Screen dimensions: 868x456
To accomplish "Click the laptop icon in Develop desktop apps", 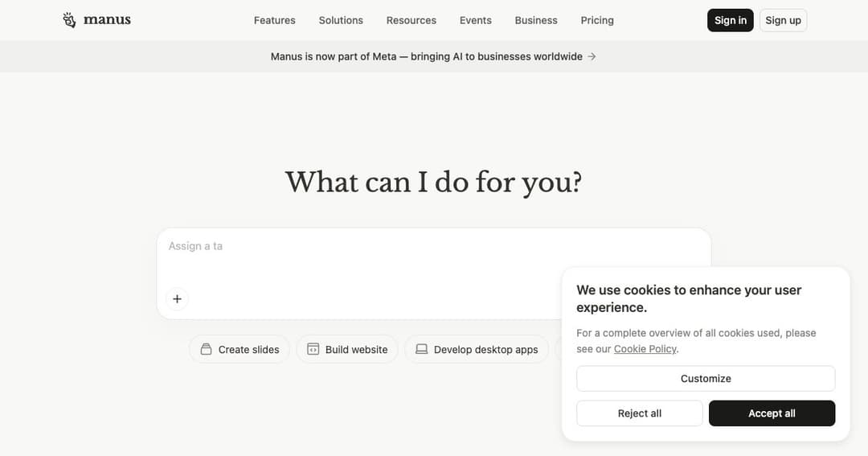I will (x=422, y=349).
